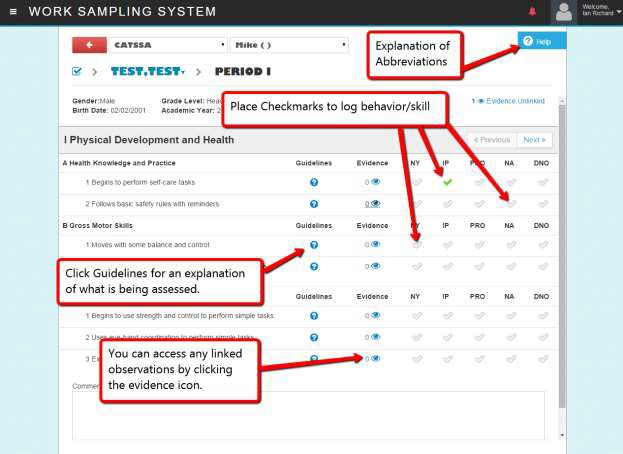The image size is (623, 454).
Task: Click the user profile avatar
Action: point(565,12)
